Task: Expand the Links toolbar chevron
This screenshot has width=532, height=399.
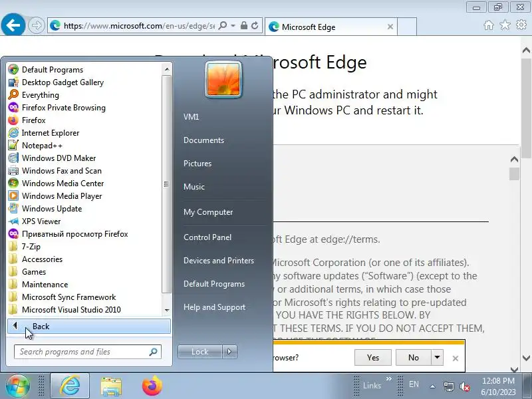Action: 389,378
